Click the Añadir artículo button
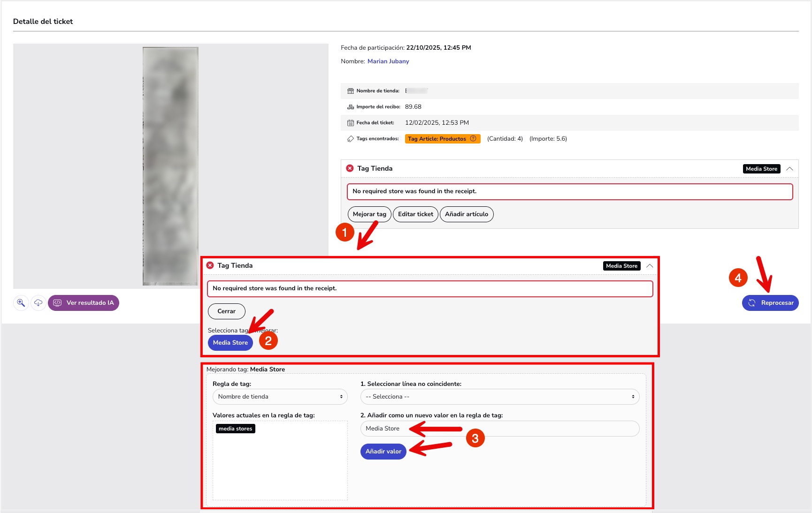812x513 pixels. [x=466, y=214]
